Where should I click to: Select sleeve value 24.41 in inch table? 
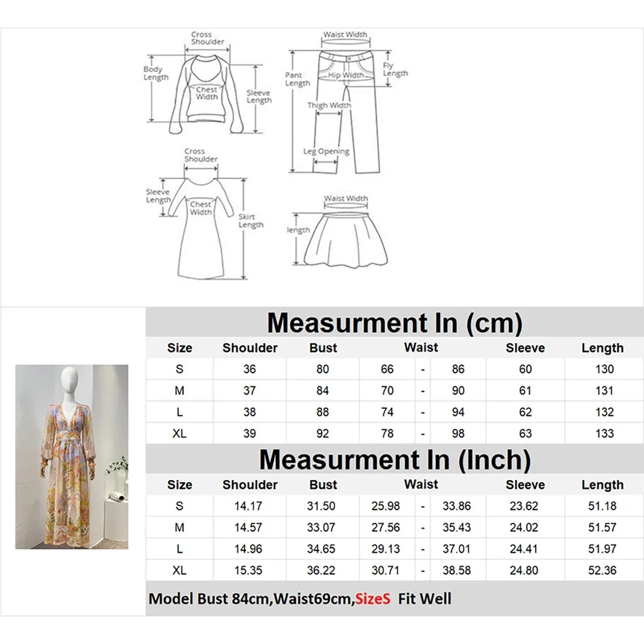point(523,549)
